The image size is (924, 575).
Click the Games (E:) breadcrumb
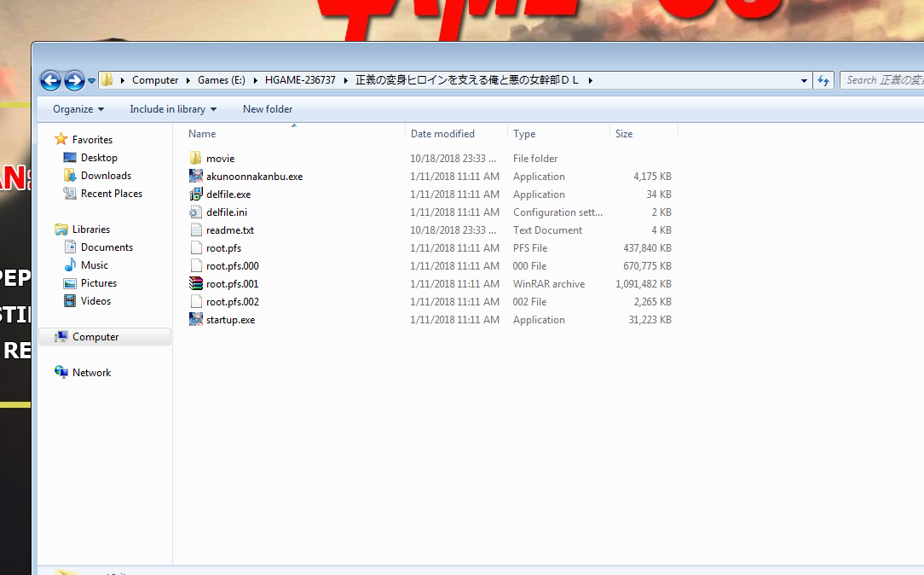click(x=221, y=80)
